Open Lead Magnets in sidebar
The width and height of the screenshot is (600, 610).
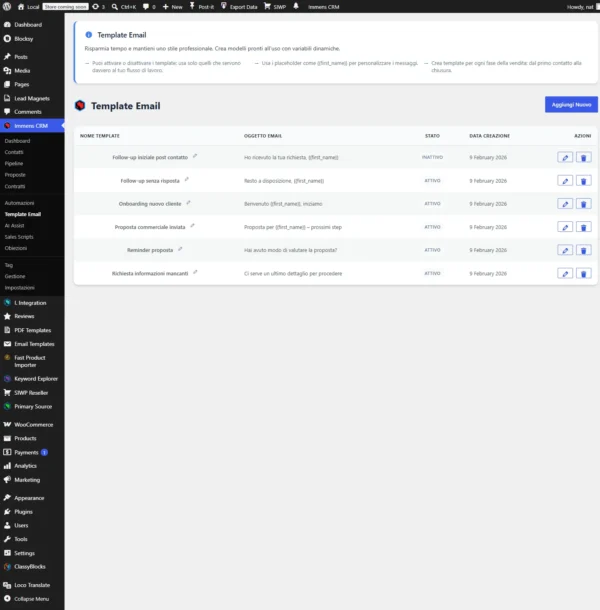tap(32, 98)
